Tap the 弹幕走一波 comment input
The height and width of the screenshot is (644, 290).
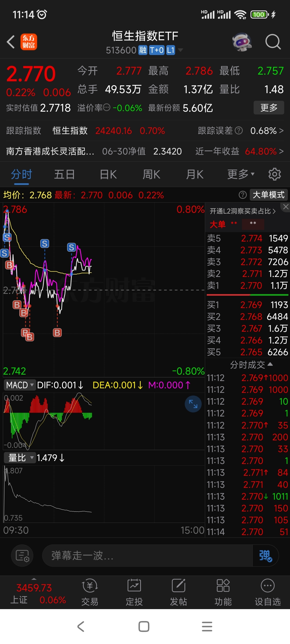coord(147,555)
